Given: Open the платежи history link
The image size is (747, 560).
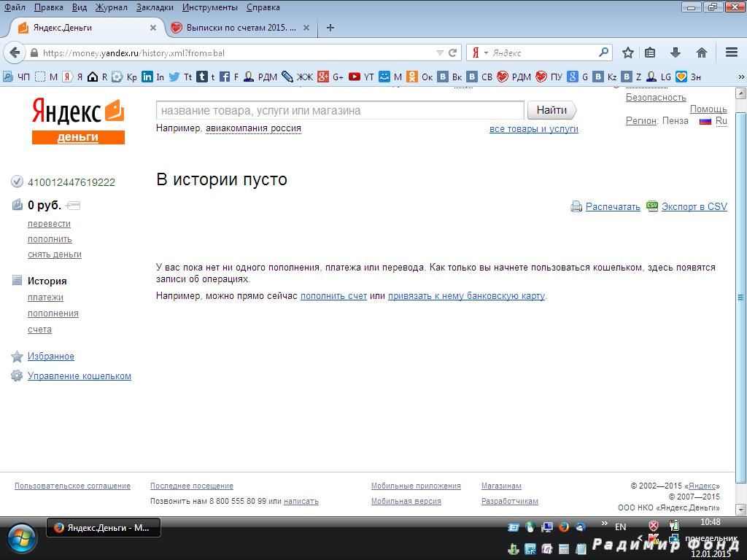Looking at the screenshot, I should (45, 297).
